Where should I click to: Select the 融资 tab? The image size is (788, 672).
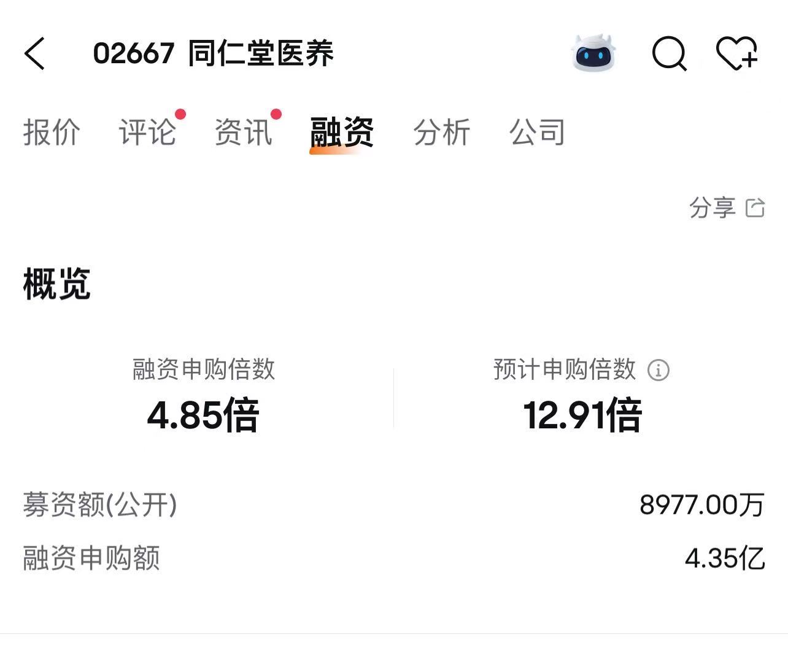point(342,132)
